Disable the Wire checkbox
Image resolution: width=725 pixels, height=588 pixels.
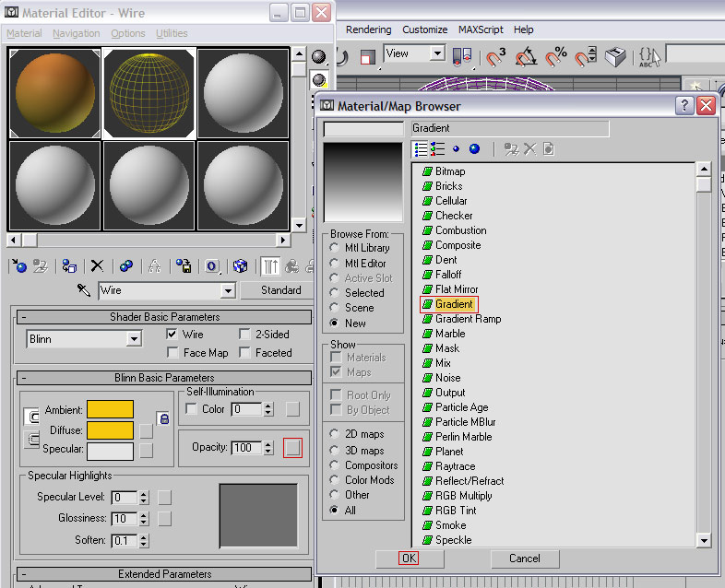coord(172,334)
